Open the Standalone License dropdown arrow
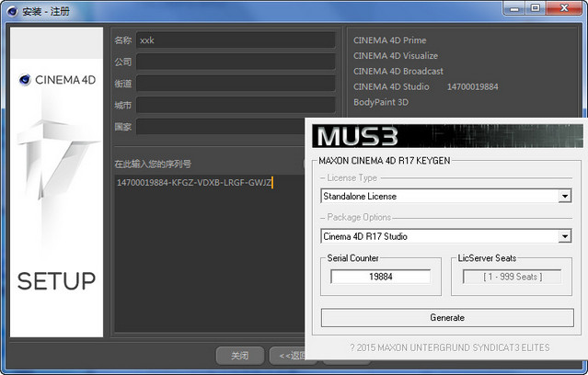 click(x=564, y=196)
